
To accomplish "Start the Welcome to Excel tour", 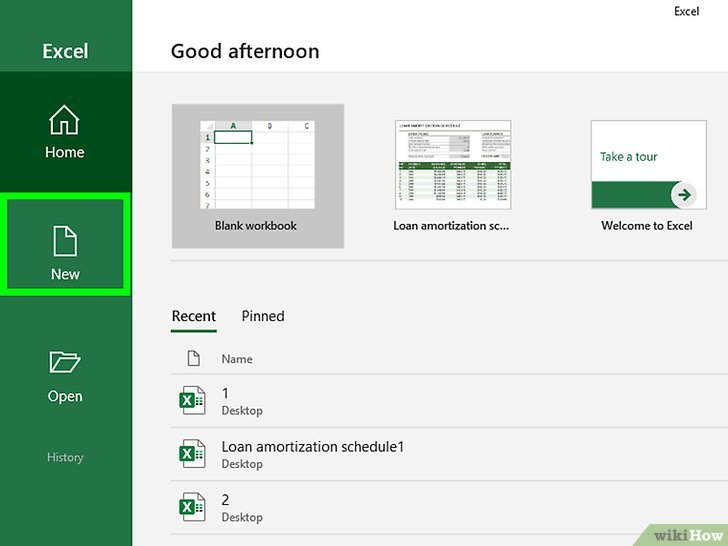I will click(x=648, y=176).
